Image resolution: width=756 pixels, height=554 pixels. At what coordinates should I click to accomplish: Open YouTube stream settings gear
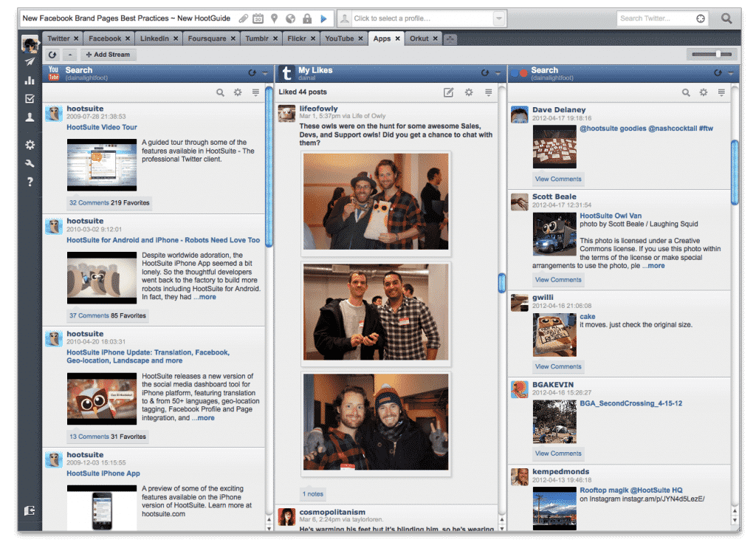(x=238, y=92)
